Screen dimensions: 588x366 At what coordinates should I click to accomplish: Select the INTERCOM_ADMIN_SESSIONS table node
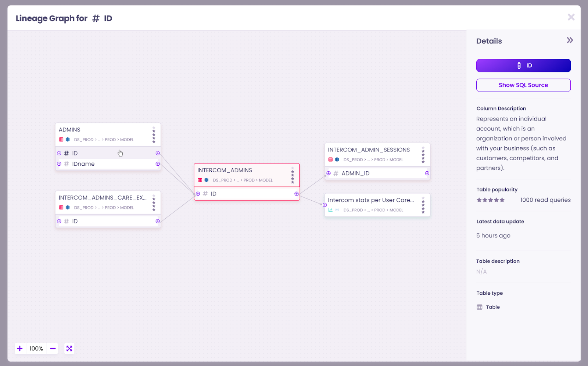coord(369,150)
